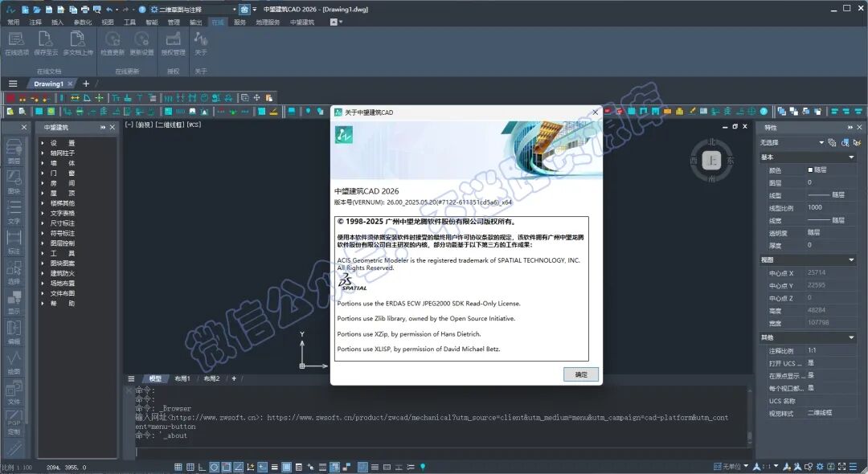Expand the 尺寸标注 tree item
Image resolution: width=868 pixels, height=474 pixels.
point(43,223)
